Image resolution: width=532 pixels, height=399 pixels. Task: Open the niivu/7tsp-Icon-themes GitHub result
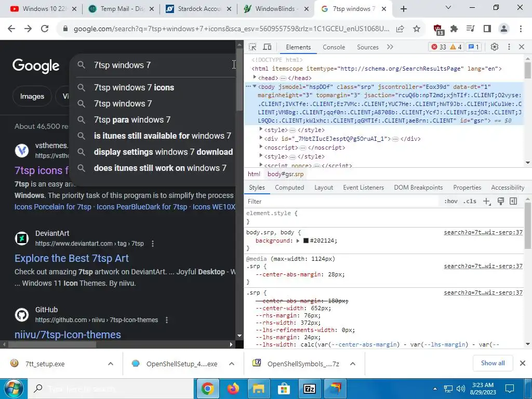click(x=68, y=335)
